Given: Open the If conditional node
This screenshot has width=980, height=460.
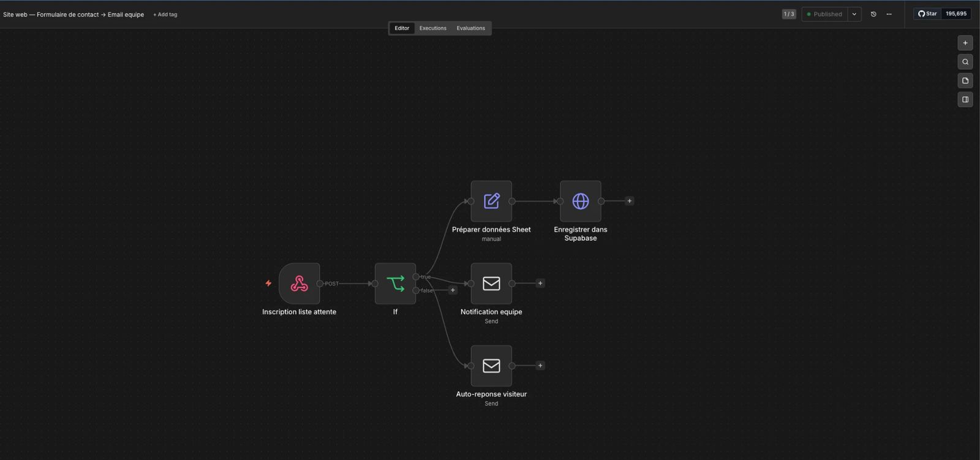Looking at the screenshot, I should pos(395,284).
